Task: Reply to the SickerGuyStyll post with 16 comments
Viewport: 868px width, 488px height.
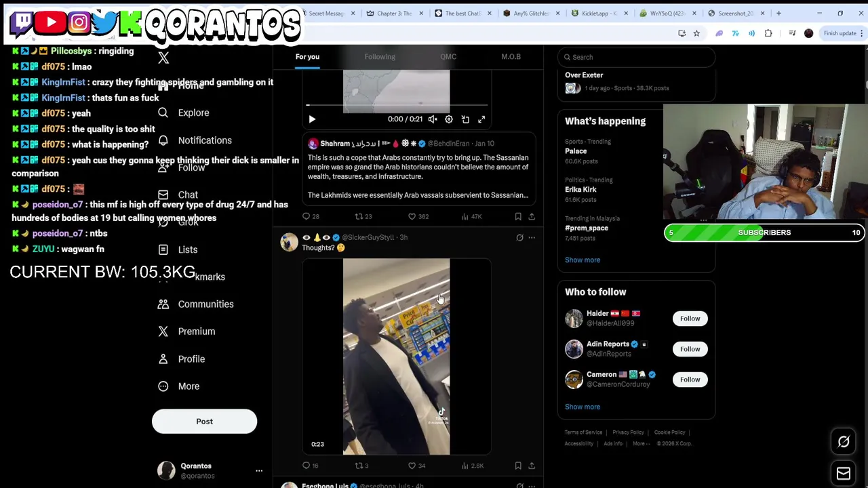Action: (311, 466)
